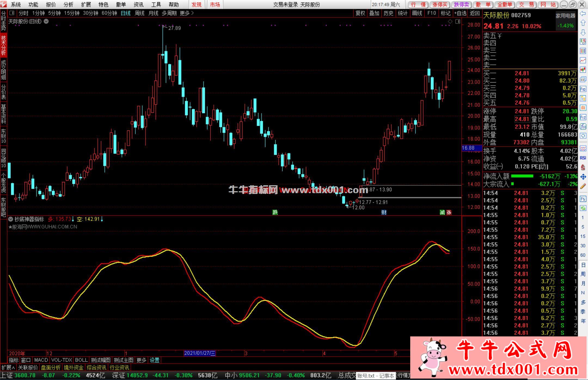Select the 季 period in right sidebar
588x380 pixels.
click(583, 312)
